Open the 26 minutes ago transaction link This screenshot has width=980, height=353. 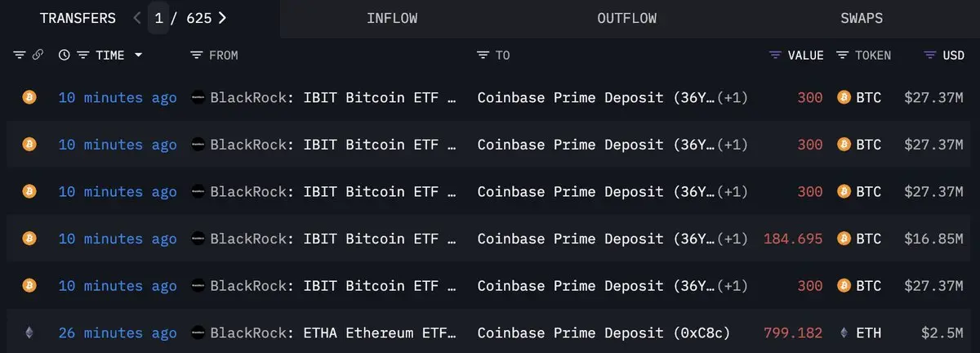click(x=118, y=333)
